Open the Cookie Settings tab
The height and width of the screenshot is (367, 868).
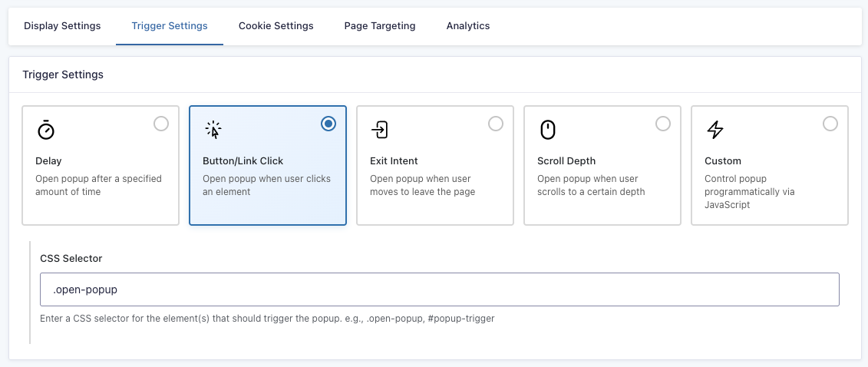point(276,26)
